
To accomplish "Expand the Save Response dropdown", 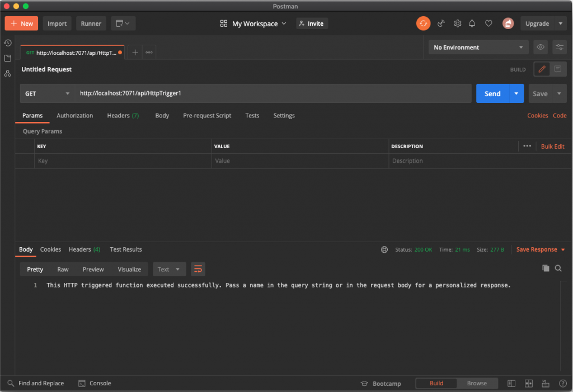I will click(x=563, y=249).
